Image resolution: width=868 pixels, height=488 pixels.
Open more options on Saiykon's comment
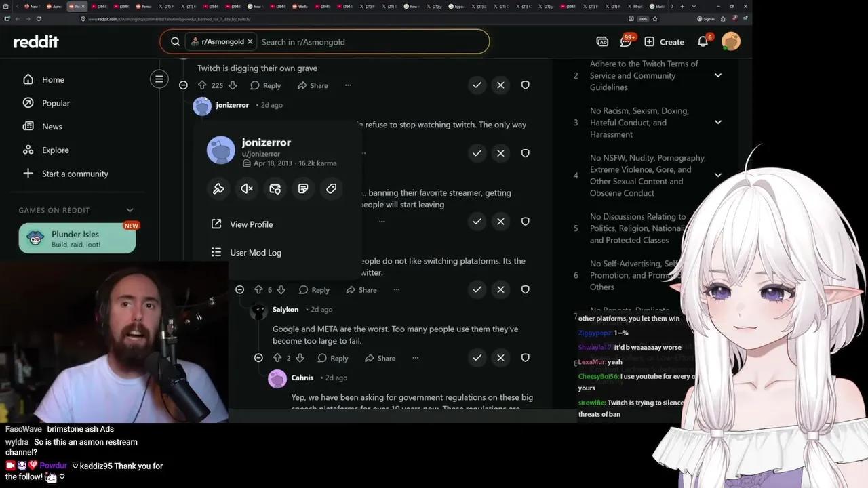[x=416, y=358]
